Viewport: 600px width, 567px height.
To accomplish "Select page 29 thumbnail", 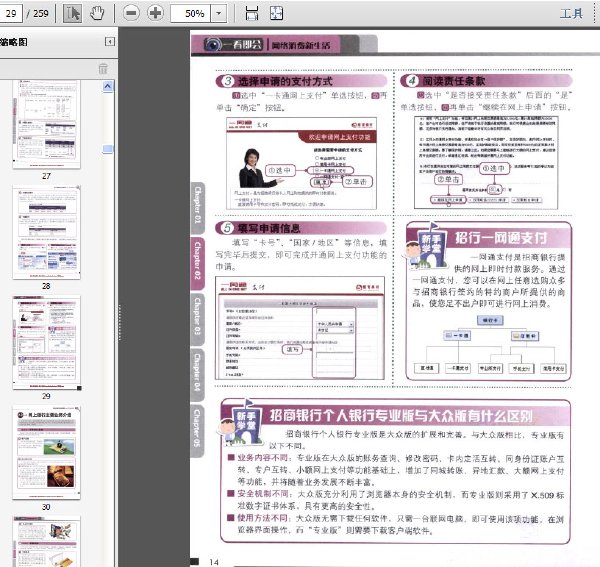I will [46, 343].
